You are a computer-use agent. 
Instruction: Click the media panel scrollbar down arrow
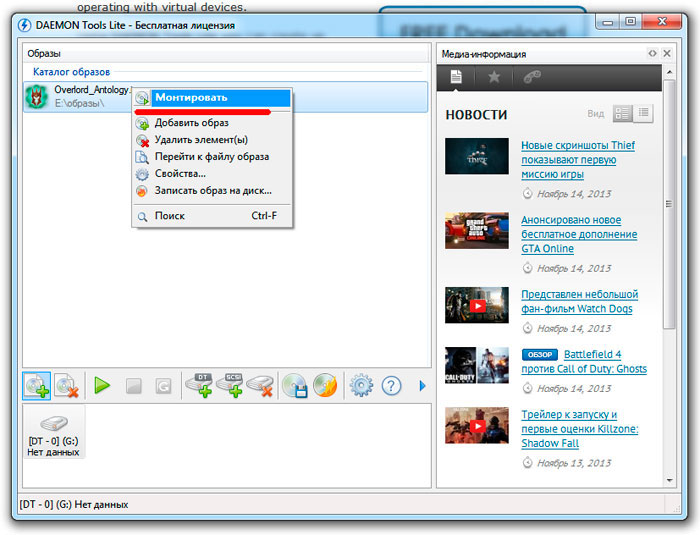coord(669,481)
